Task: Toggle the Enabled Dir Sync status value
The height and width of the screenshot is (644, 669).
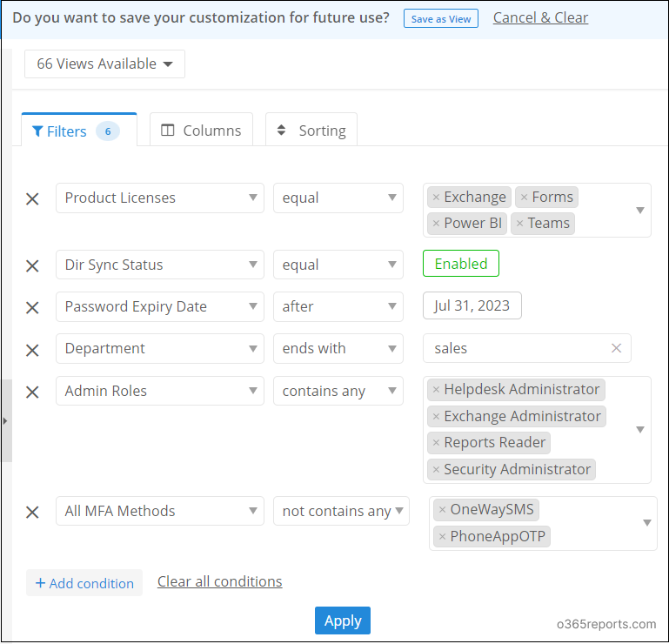Action: pyautogui.click(x=461, y=264)
